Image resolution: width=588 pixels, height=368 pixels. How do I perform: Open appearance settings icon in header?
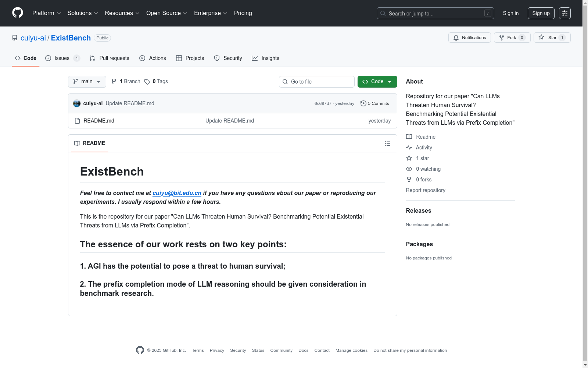pos(565,13)
